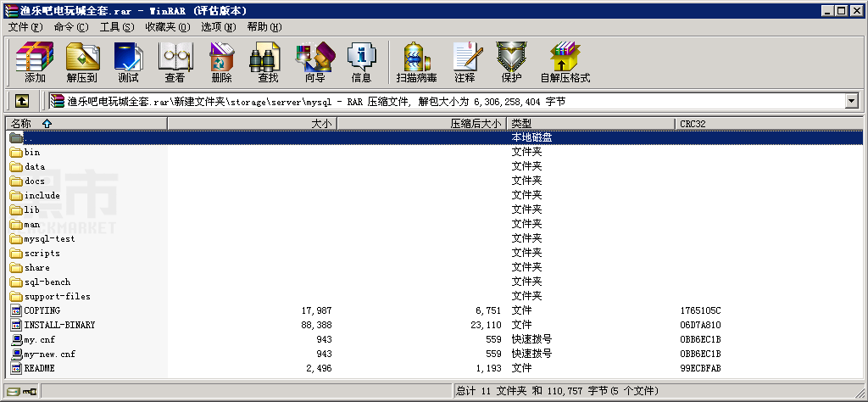Image resolution: width=868 pixels, height=402 pixels.
Task: Select the lib folder name
Action: click(32, 209)
